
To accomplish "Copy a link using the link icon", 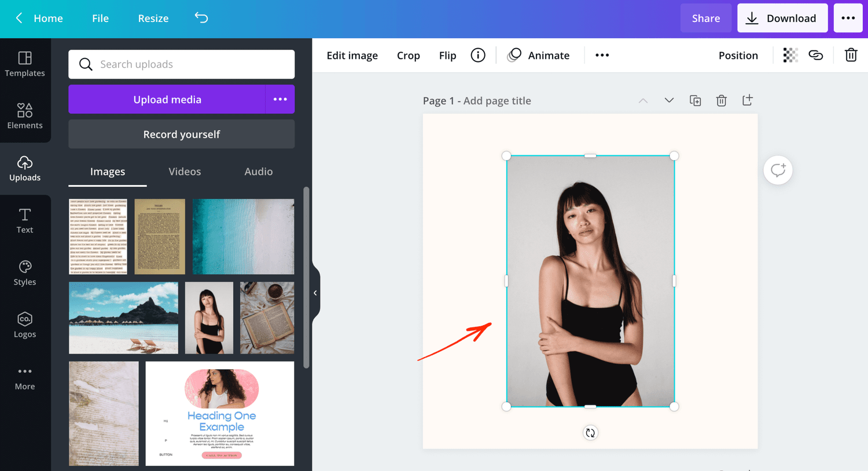I will (816, 55).
